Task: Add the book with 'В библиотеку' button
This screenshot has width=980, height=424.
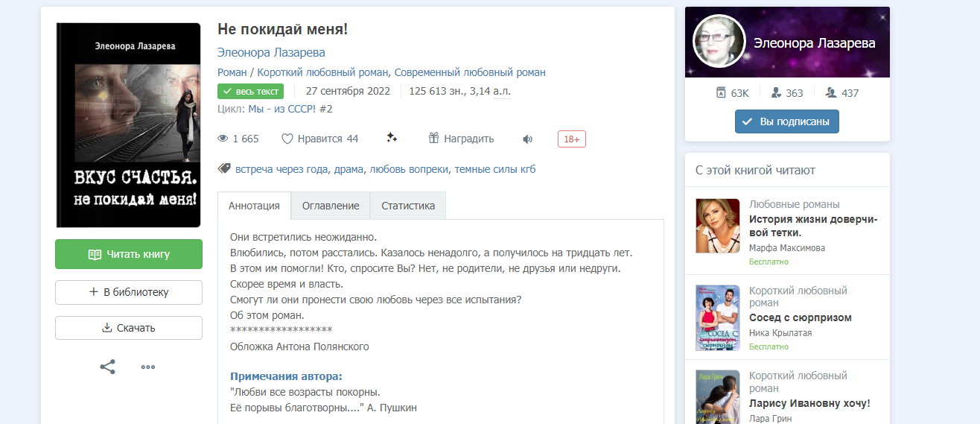Action: tap(129, 292)
